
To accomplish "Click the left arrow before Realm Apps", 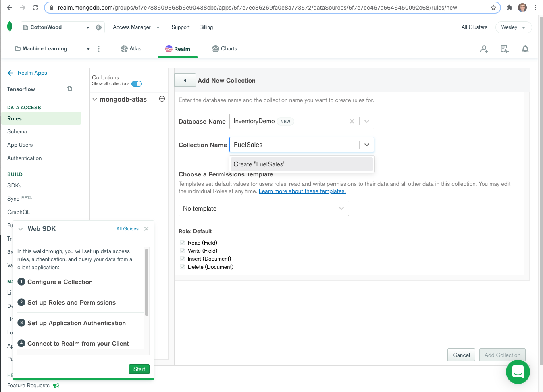I will (x=10, y=73).
